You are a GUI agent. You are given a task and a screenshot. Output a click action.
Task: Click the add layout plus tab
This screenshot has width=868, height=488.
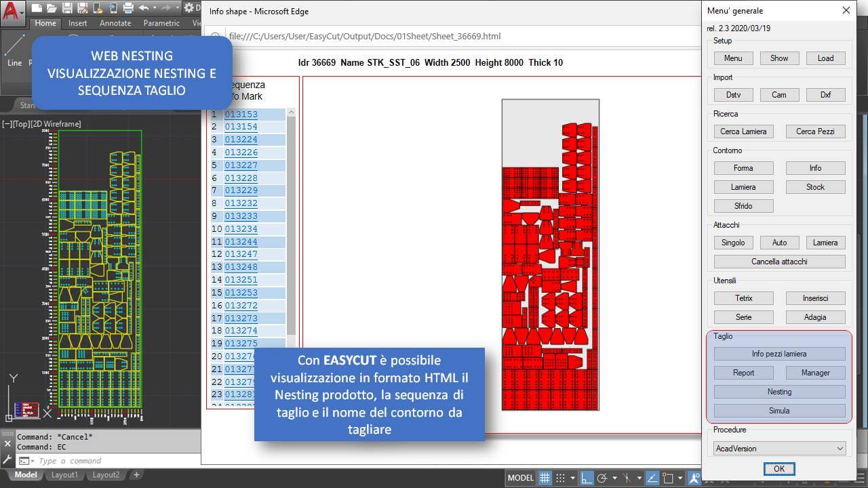coord(136,475)
